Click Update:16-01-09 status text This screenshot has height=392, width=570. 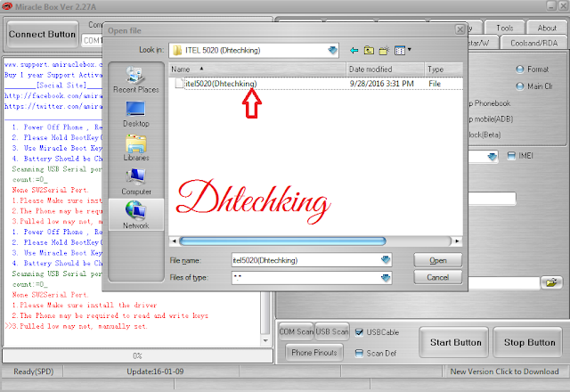pos(155,372)
